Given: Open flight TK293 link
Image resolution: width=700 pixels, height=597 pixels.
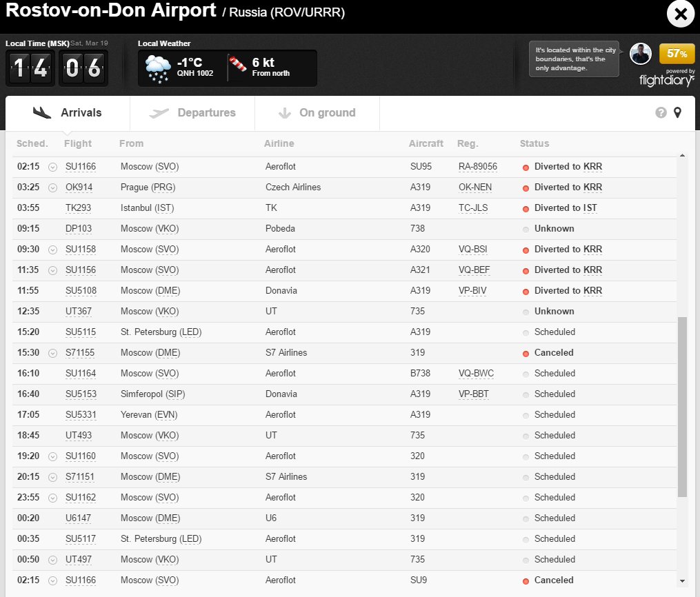Looking at the screenshot, I should [x=78, y=208].
